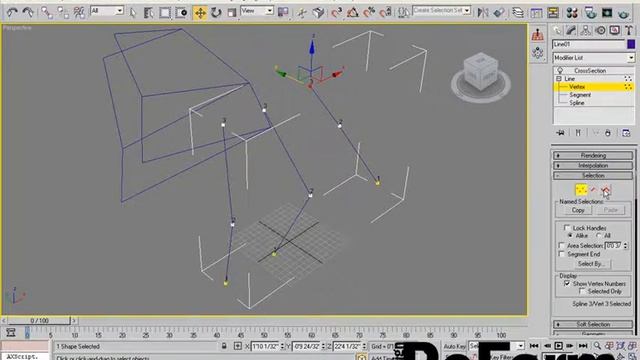Switch to the Create command panel tab
Image resolution: width=640 pixels, height=360 pixels.
pyautogui.click(x=557, y=30)
